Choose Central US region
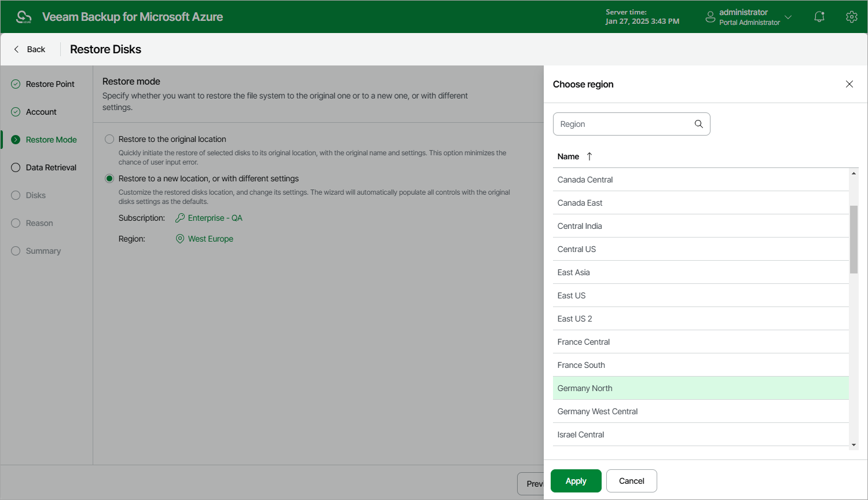The height and width of the screenshot is (500, 868). pyautogui.click(x=701, y=249)
